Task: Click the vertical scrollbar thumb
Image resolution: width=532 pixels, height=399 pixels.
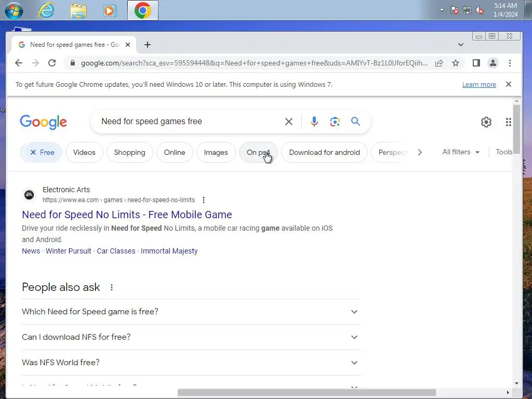Action: click(x=516, y=129)
